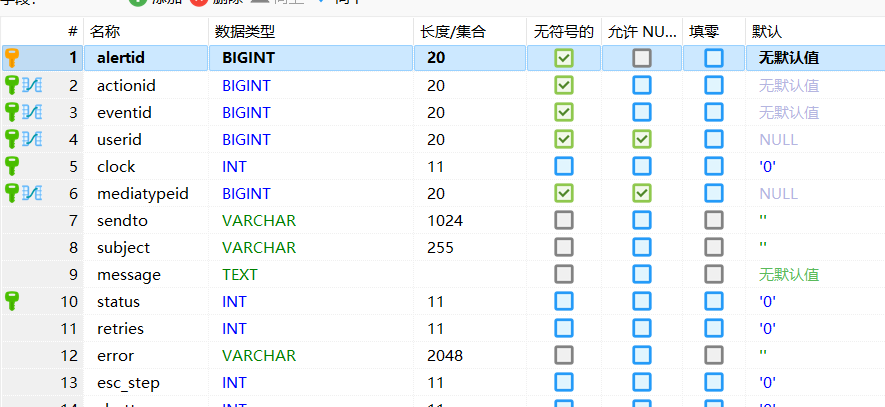Toggle allow NULL checkbox for alertid
This screenshot has width=885, height=407.
(642, 58)
